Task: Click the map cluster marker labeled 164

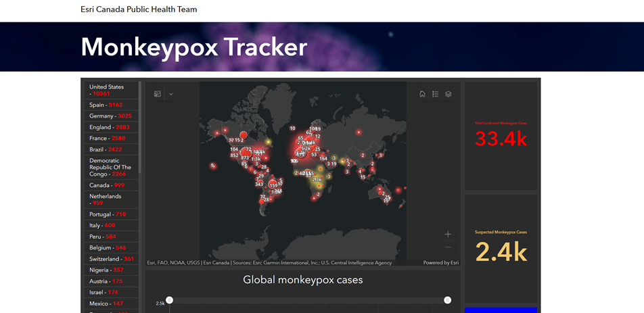Action: [x=323, y=158]
